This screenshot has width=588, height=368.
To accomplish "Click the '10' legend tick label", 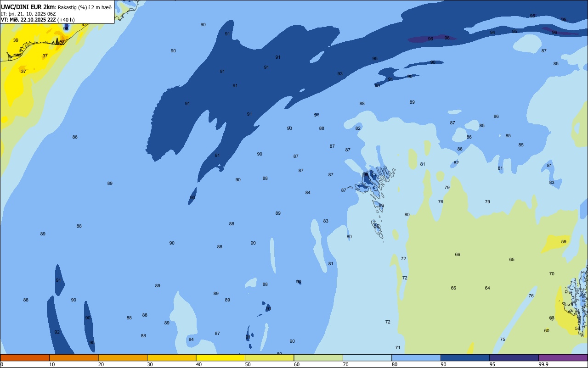I will tap(52, 364).
